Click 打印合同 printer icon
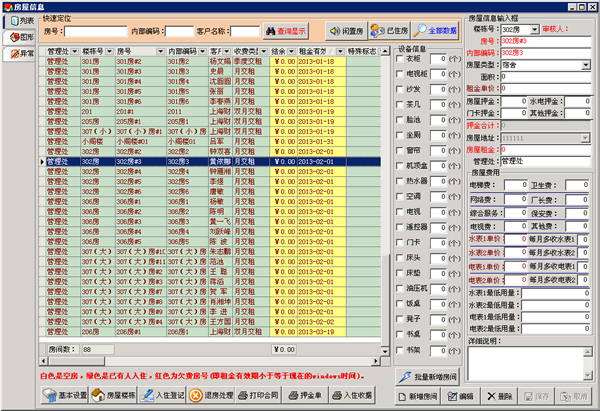This screenshot has width=600, height=411. (x=243, y=395)
